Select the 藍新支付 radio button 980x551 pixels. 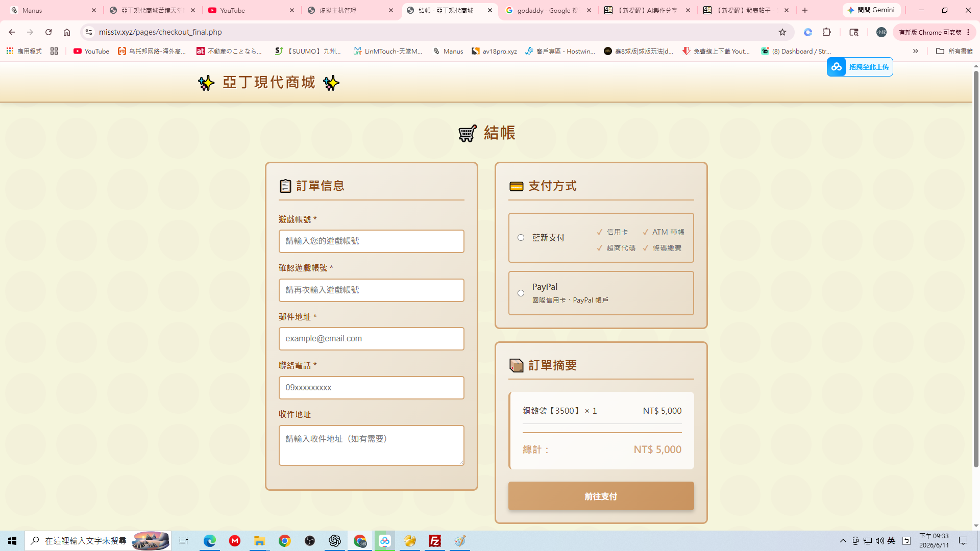click(521, 238)
